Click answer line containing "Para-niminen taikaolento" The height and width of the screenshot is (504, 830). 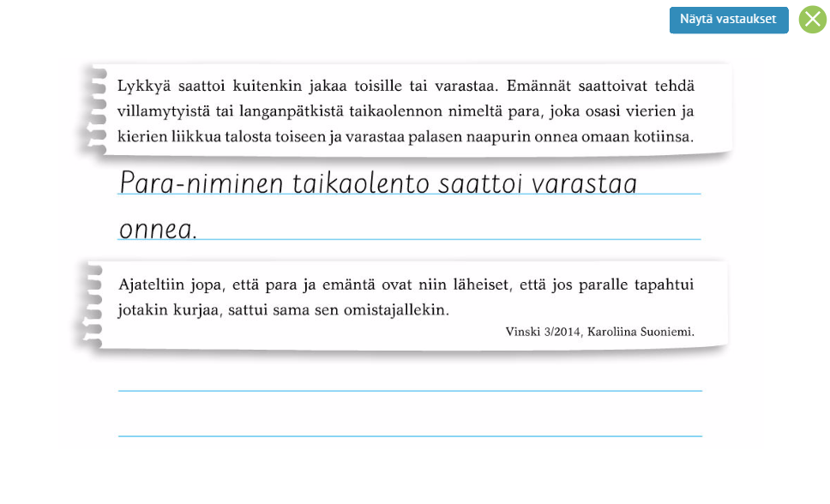point(409,183)
